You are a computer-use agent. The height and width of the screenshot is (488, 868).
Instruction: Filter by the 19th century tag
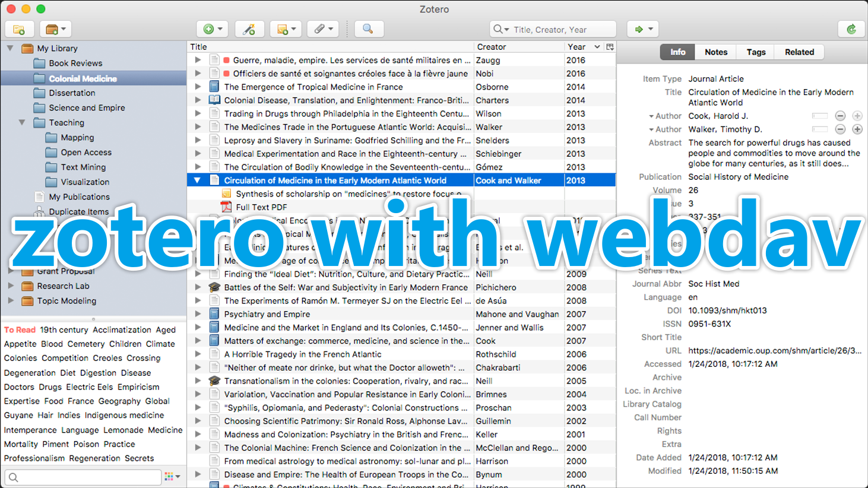click(64, 329)
